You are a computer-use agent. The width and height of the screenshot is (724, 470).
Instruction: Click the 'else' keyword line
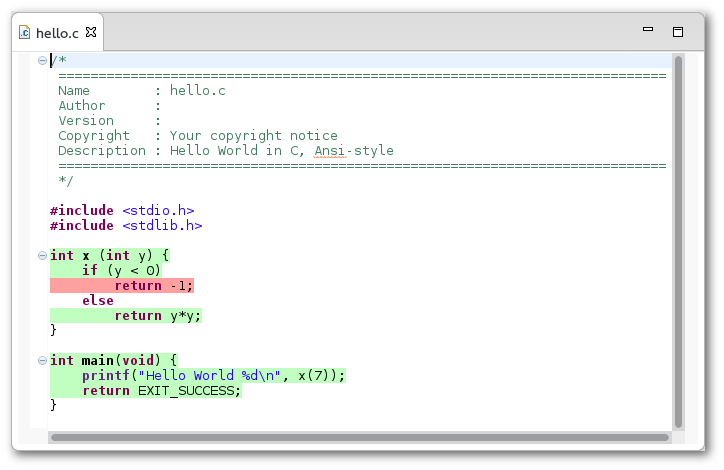coord(98,301)
